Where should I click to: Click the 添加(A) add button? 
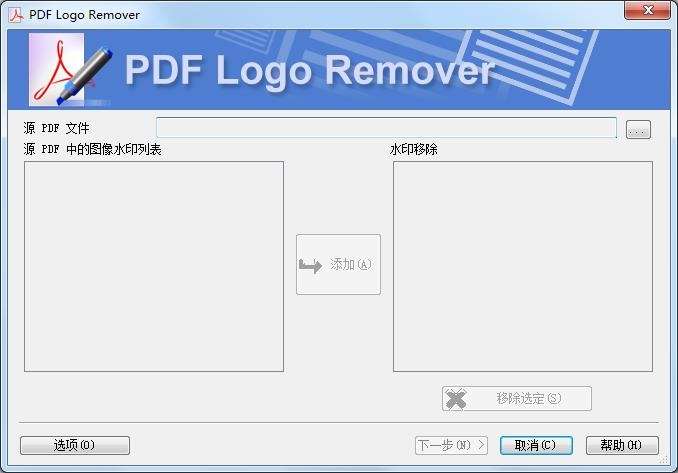pyautogui.click(x=338, y=265)
